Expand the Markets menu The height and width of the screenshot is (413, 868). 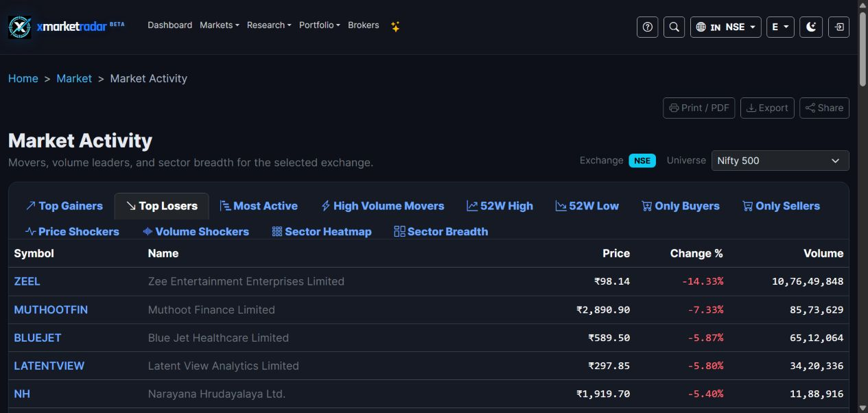(x=220, y=25)
